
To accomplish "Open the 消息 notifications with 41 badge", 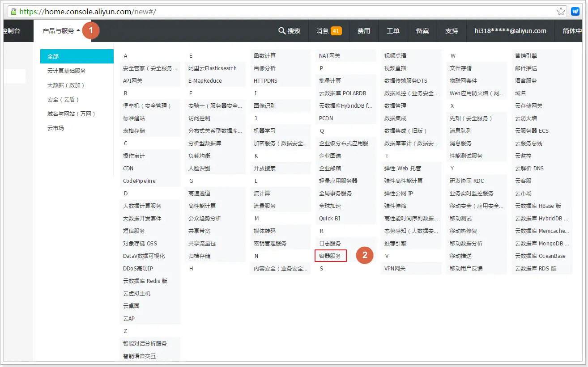I will [329, 31].
